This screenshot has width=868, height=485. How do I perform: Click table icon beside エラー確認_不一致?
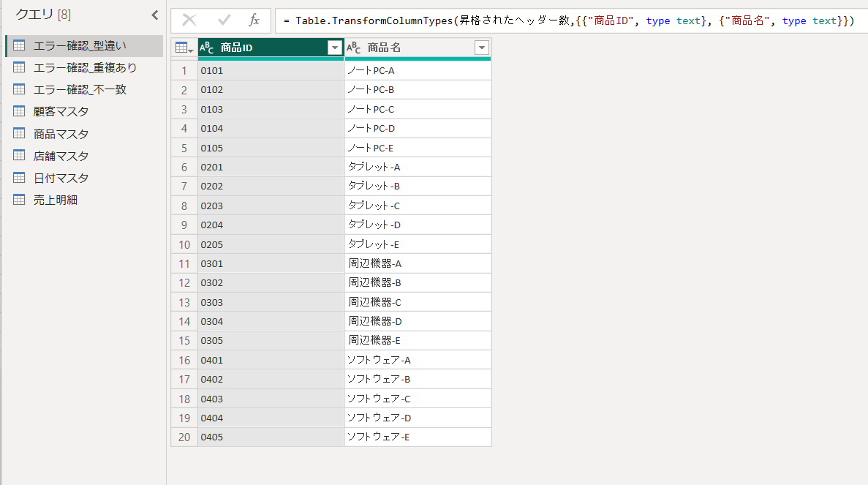coord(19,89)
